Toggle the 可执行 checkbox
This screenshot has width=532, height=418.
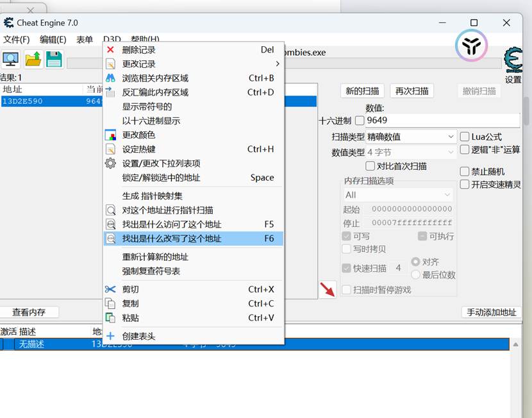[x=422, y=236]
